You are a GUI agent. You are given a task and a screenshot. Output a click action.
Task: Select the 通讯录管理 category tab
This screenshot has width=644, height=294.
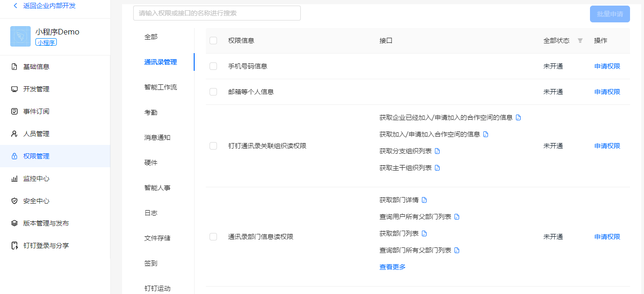click(x=161, y=62)
